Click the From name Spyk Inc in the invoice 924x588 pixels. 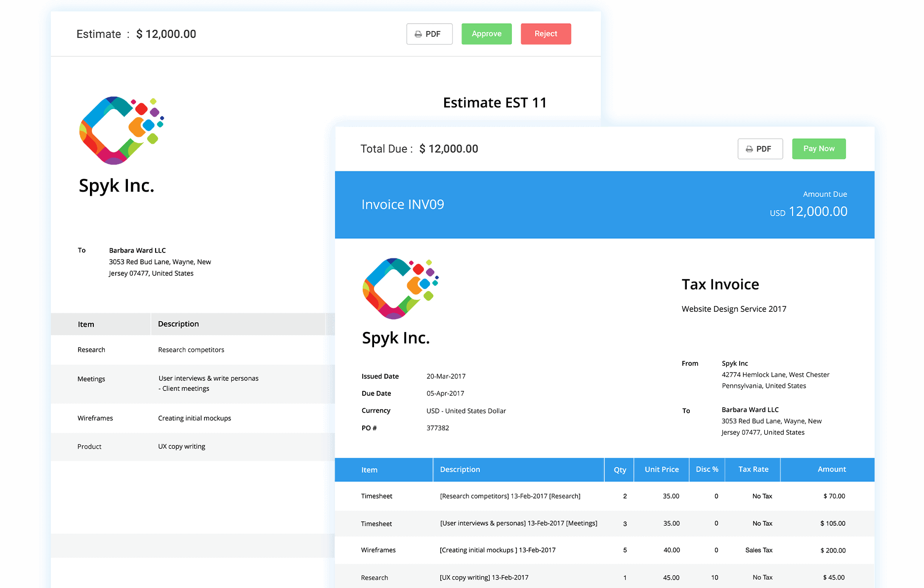735,364
